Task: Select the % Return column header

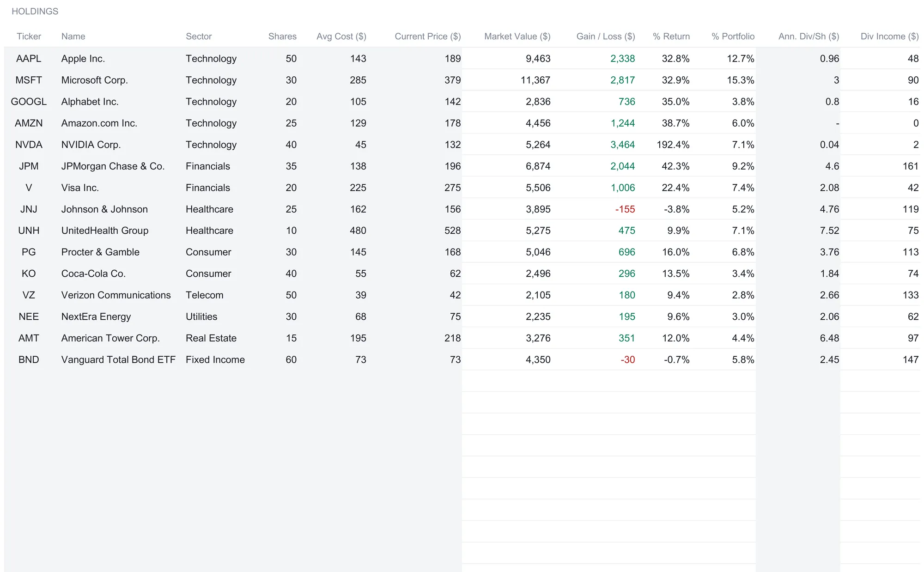Action: click(671, 37)
